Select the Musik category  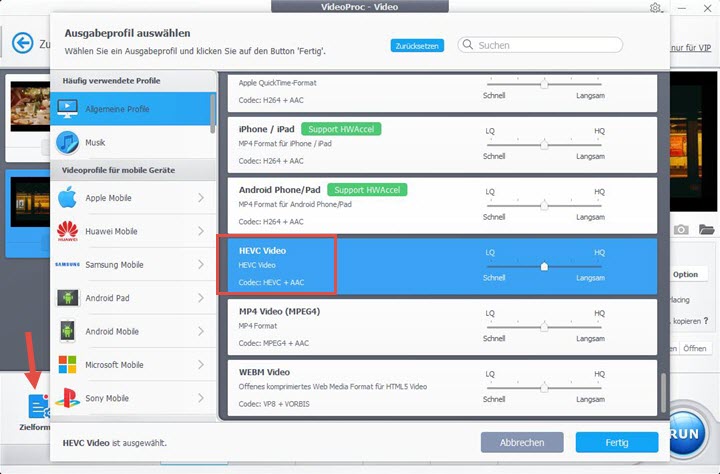[133, 142]
